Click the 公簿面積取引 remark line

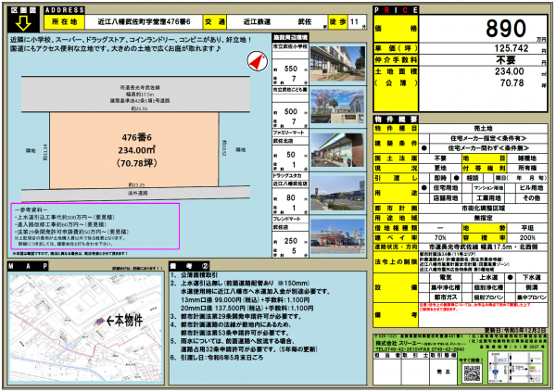(x=199, y=275)
